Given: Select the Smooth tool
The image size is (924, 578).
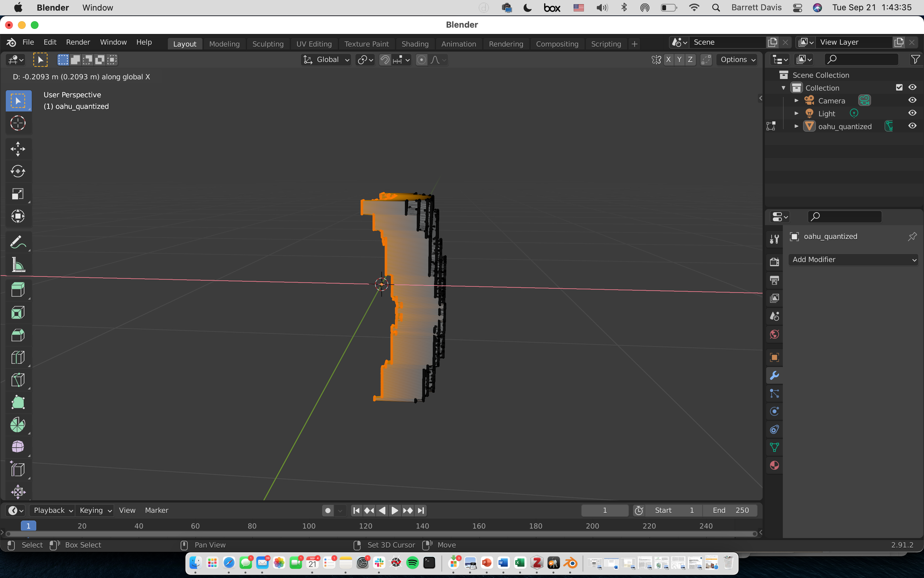Looking at the screenshot, I should pos(18,447).
